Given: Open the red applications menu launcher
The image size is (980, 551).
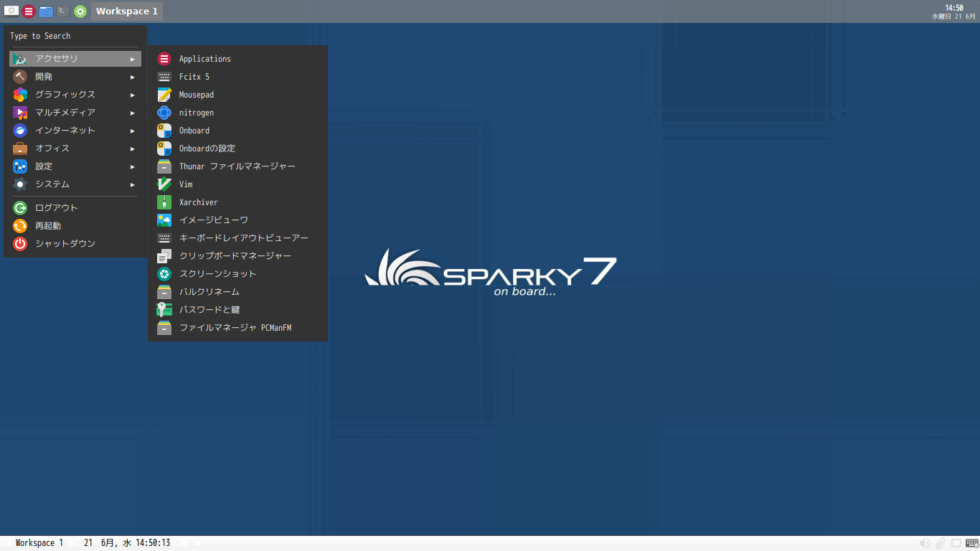Looking at the screenshot, I should 28,11.
